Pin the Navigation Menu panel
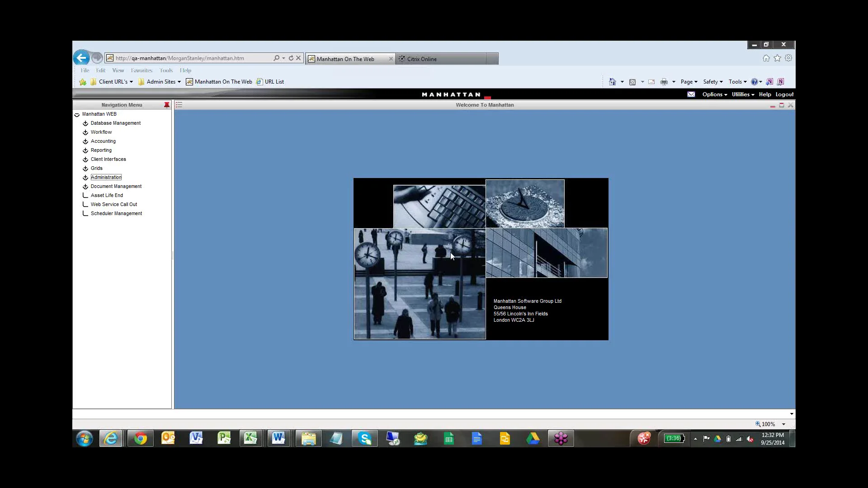The image size is (868, 488). point(166,104)
